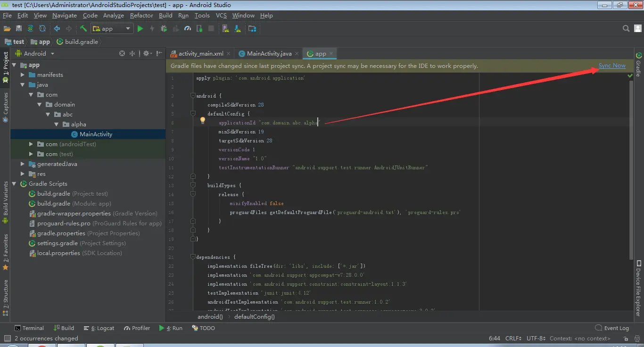Expand the manifests folder

pyautogui.click(x=23, y=75)
